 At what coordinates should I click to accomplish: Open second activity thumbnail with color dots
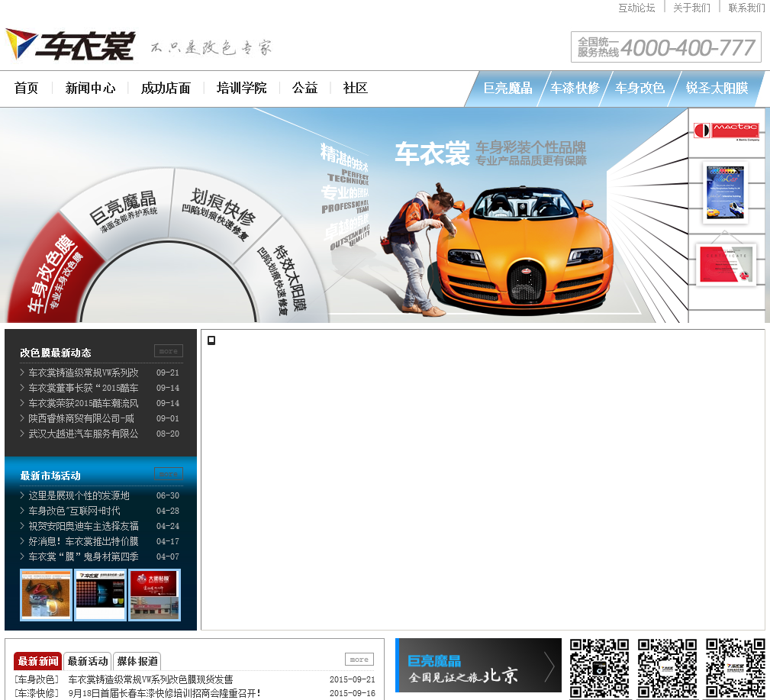coord(100,595)
